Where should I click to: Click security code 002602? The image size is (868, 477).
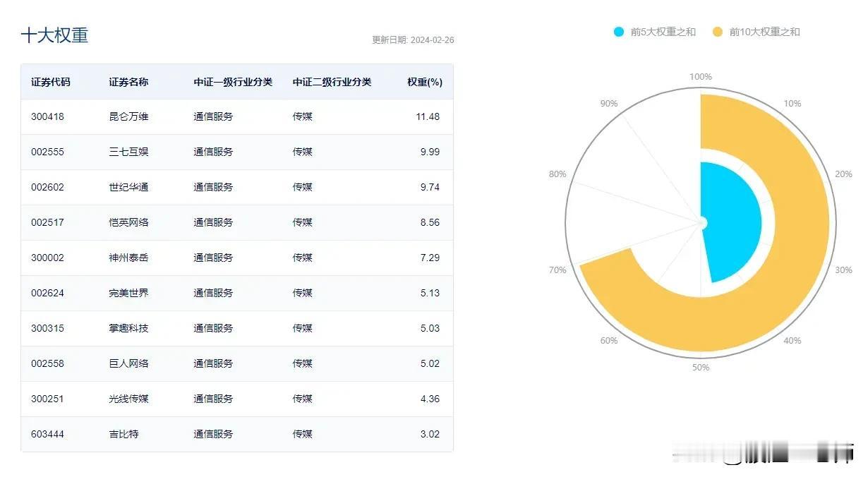(47, 187)
